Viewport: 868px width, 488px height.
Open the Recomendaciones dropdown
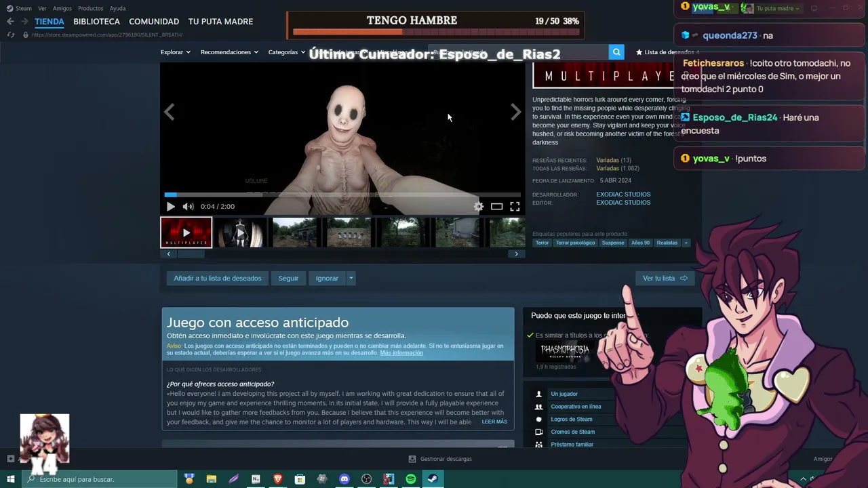click(x=229, y=52)
